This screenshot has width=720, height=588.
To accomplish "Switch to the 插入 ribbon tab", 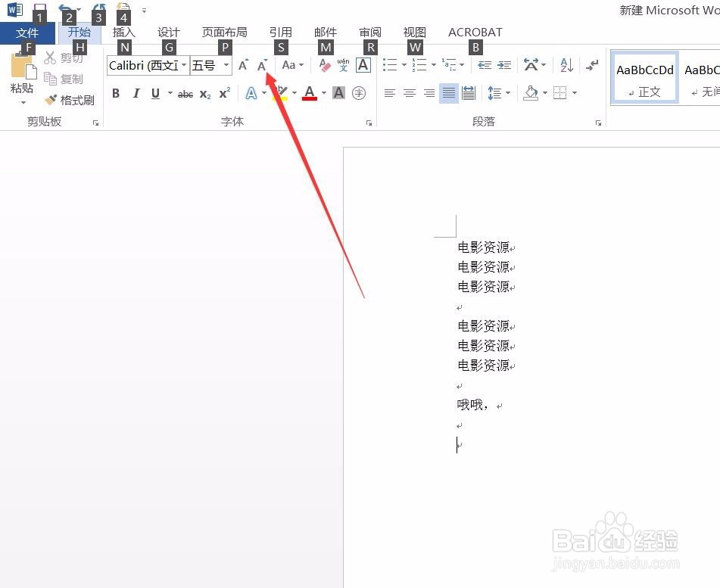I will click(x=124, y=32).
